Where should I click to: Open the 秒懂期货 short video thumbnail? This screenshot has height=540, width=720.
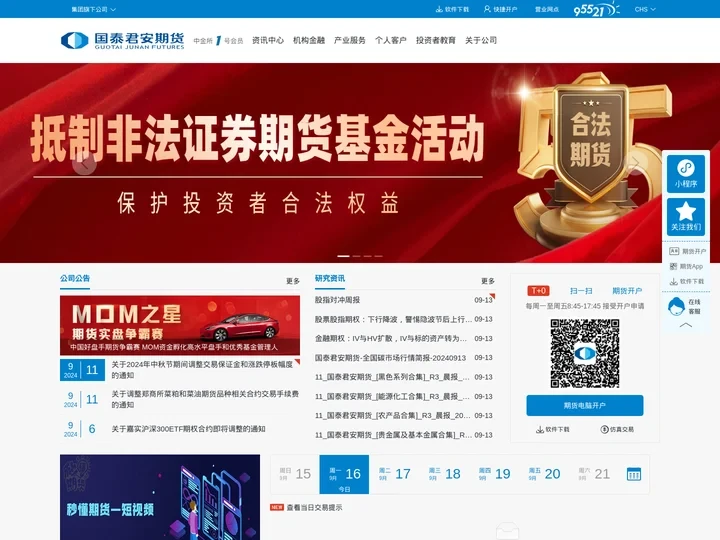tap(160, 497)
